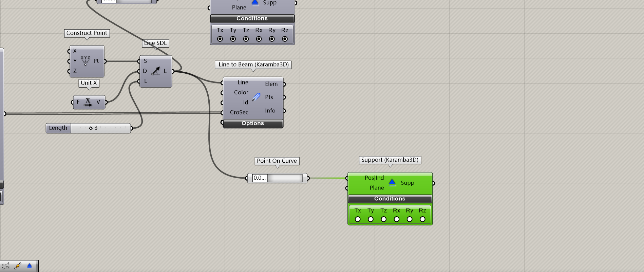Collapse Conditions section of green Support
644x272 pixels.
[390, 199]
